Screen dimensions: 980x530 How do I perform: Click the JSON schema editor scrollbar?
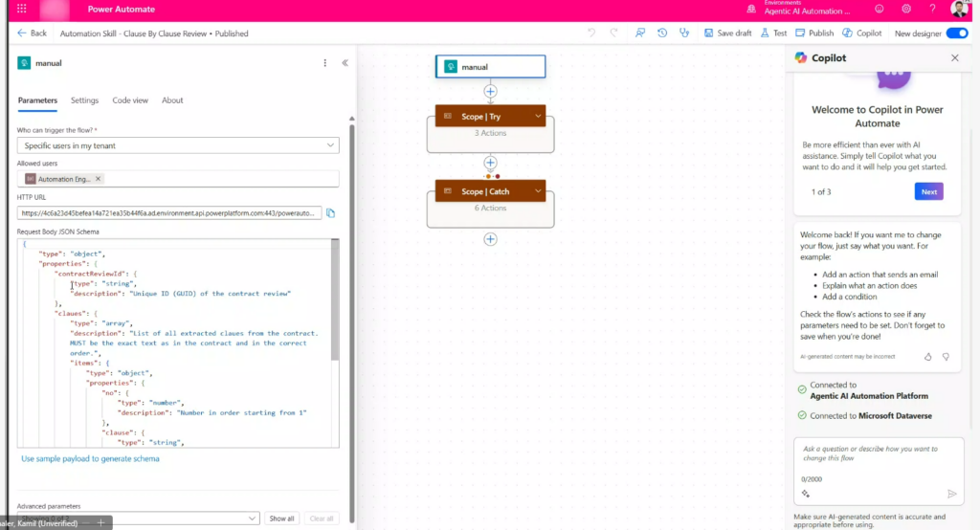click(335, 300)
